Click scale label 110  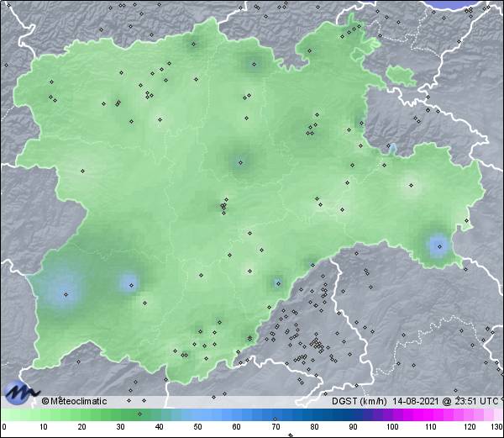coord(431,427)
